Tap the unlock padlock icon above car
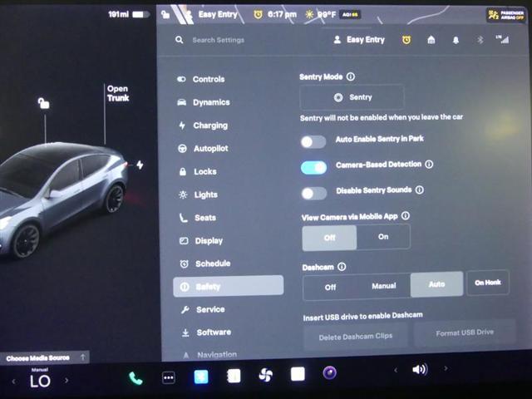 tap(44, 103)
